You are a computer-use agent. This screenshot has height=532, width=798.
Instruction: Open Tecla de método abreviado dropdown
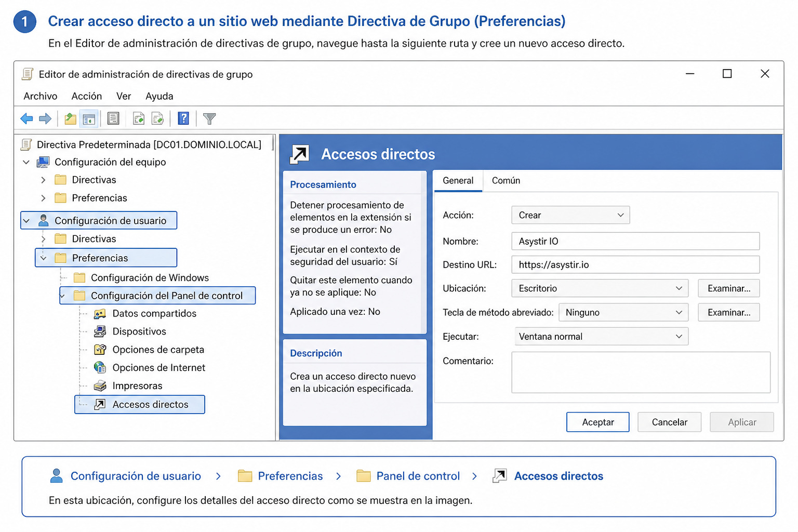(623, 312)
